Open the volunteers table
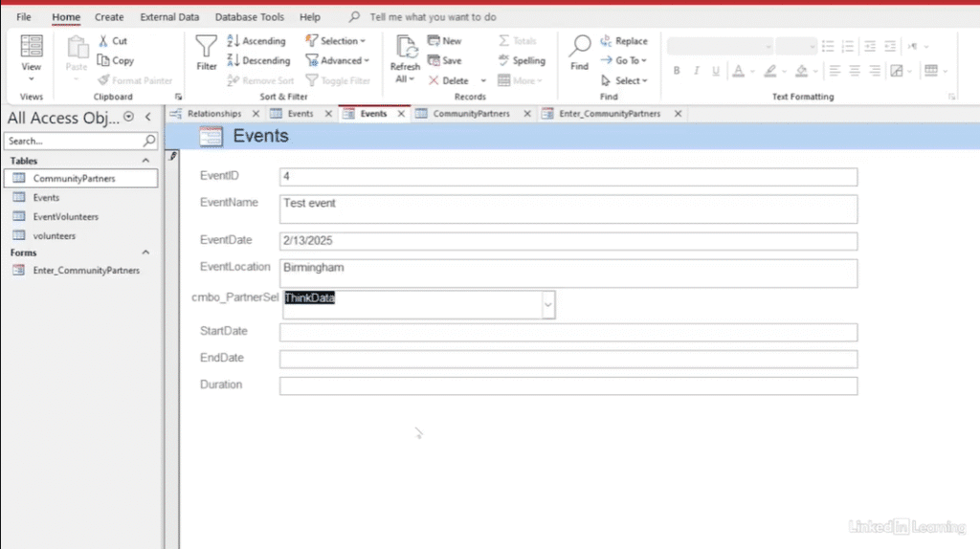This screenshot has height=549, width=980. point(54,235)
